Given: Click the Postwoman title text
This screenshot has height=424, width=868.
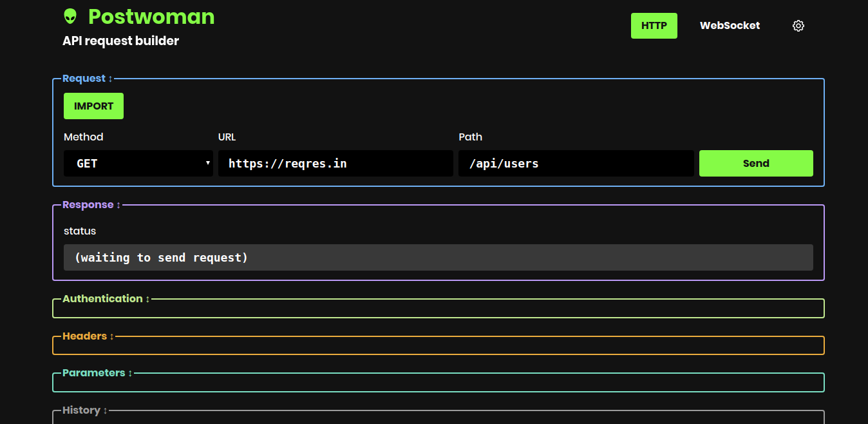Looking at the screenshot, I should [x=151, y=17].
